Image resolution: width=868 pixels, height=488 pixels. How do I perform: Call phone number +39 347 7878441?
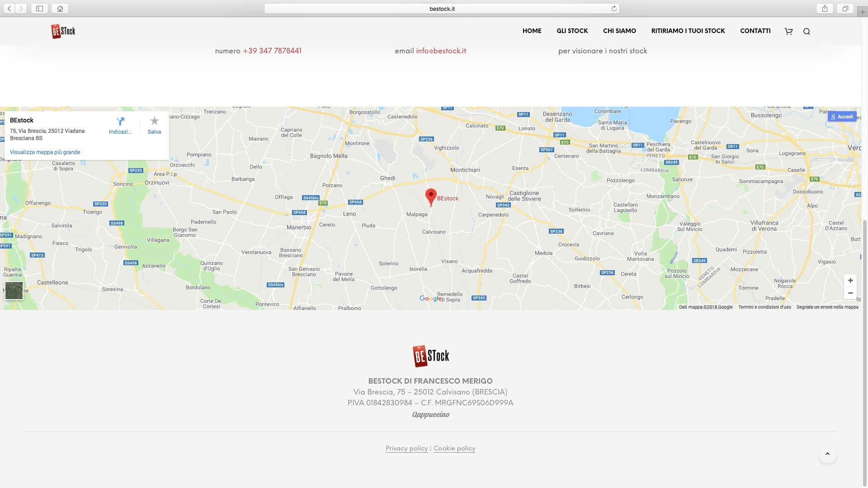coord(272,51)
